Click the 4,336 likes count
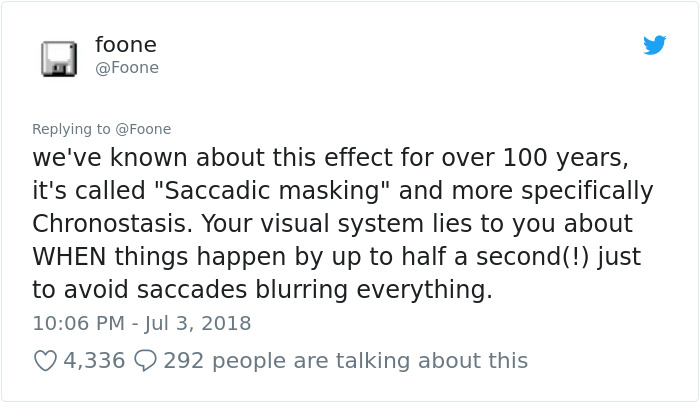 94,361
